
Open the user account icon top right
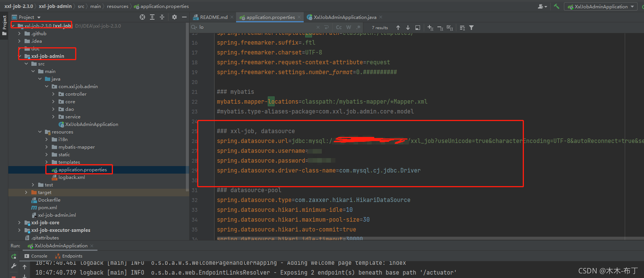point(542,6)
